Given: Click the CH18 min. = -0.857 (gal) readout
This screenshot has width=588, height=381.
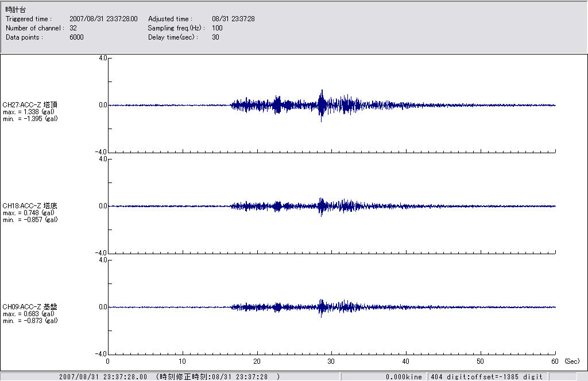Looking at the screenshot, I should 29,220.
